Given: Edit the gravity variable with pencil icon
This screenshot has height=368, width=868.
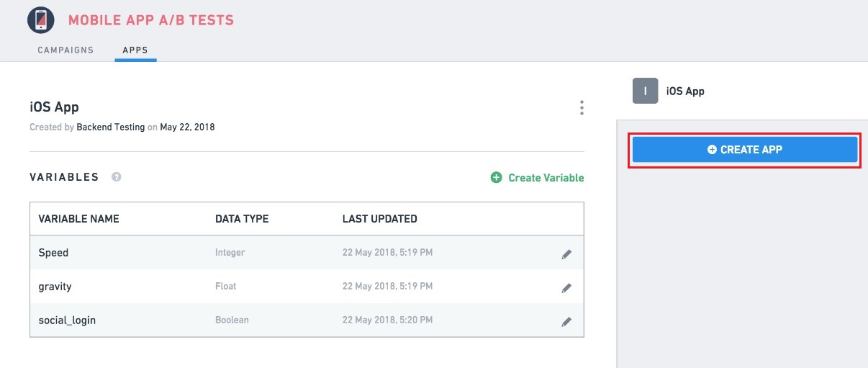Looking at the screenshot, I should point(566,287).
